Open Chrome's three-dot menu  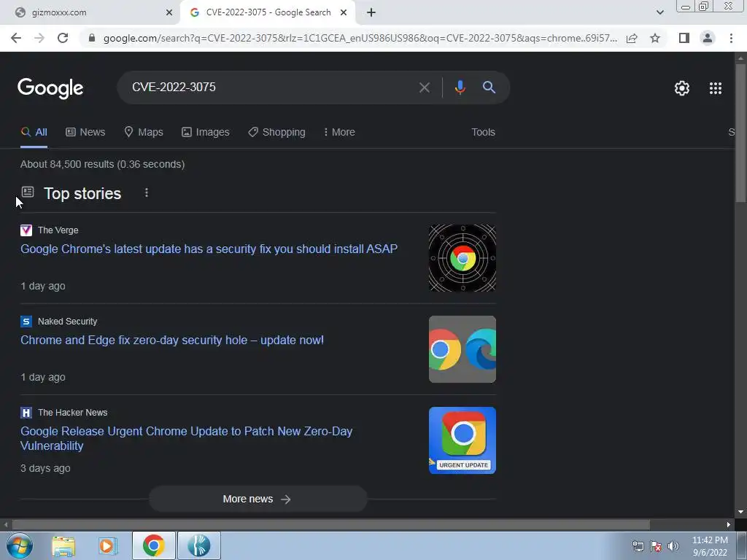pos(731,38)
